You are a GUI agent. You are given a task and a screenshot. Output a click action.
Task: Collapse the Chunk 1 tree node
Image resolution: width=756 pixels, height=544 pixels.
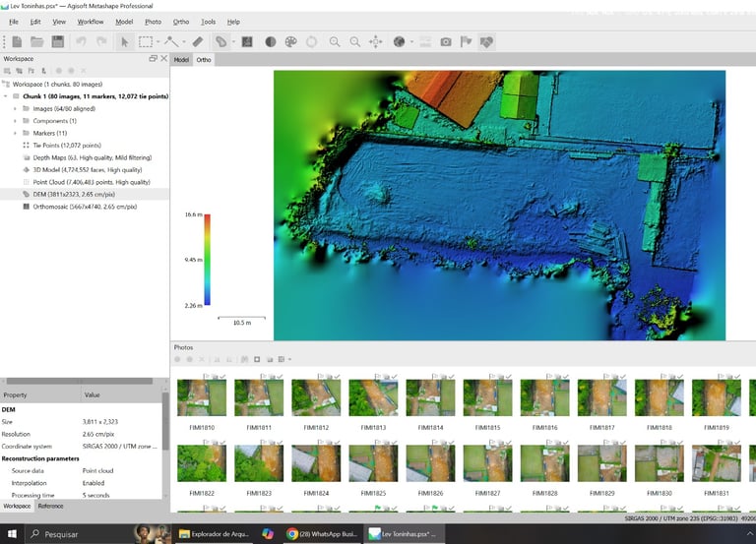tap(5, 96)
